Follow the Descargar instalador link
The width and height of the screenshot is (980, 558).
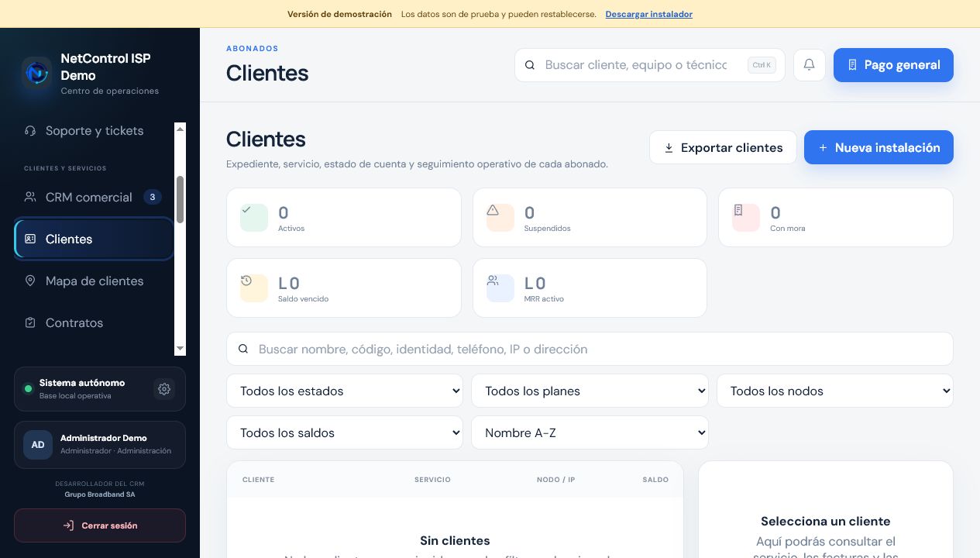click(649, 14)
